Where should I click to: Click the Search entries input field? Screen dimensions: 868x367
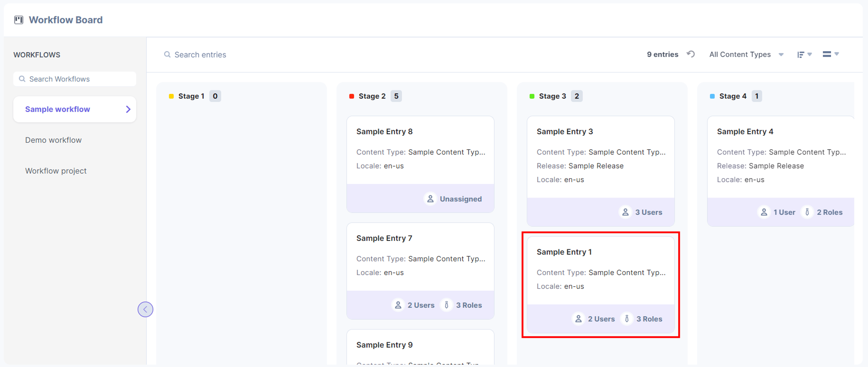click(x=200, y=55)
